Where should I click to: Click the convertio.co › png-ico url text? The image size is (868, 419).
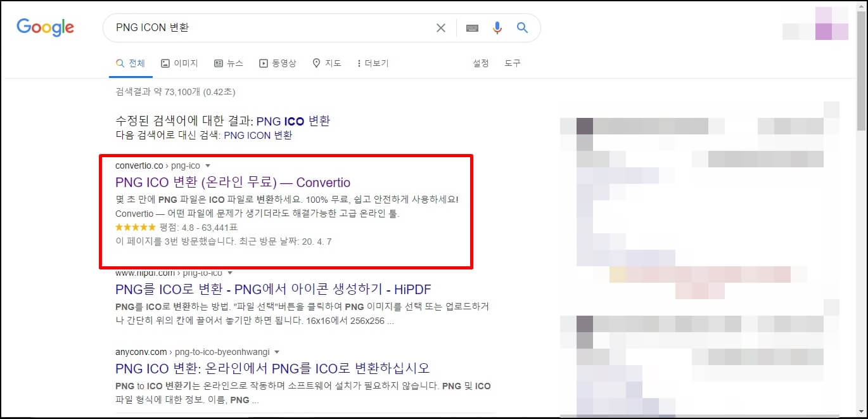(158, 165)
